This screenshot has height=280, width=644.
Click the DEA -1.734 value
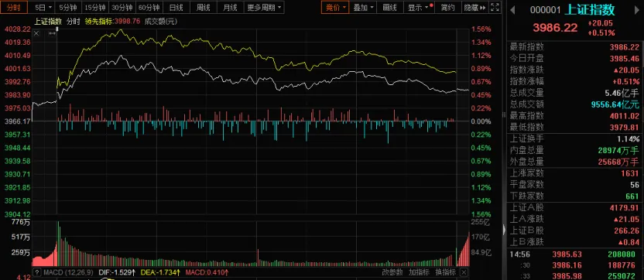160,272
